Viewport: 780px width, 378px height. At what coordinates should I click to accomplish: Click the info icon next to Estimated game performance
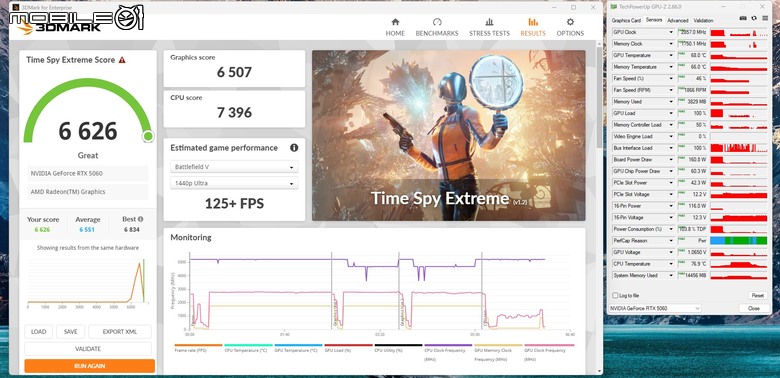pos(294,148)
